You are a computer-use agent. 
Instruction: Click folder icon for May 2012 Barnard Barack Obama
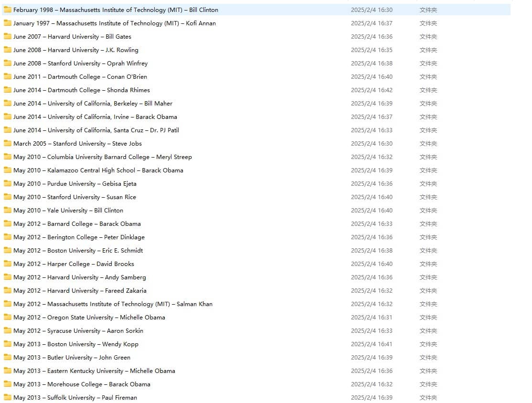[8, 223]
